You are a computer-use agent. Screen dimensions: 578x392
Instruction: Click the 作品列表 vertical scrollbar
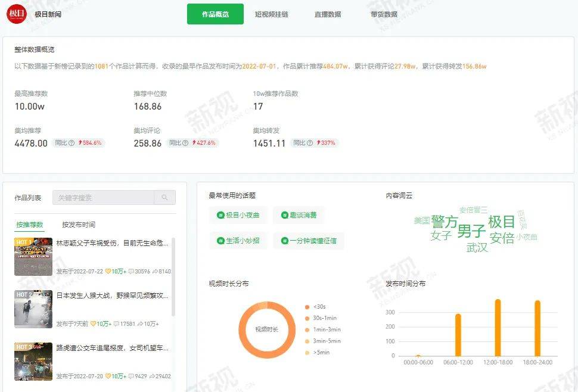point(173,277)
